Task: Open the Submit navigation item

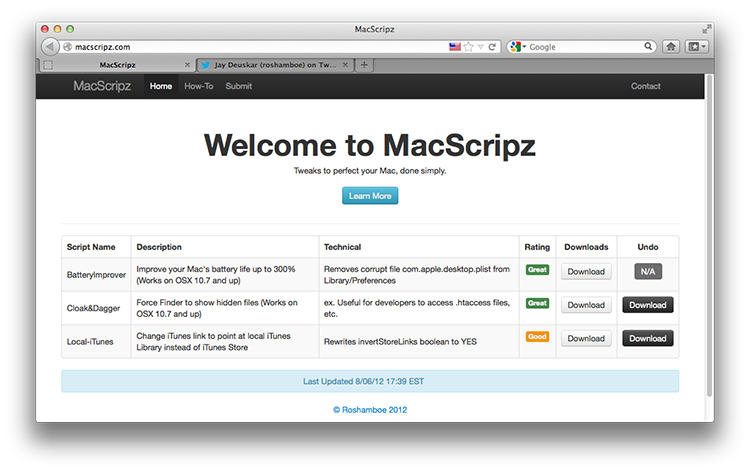Action: [239, 86]
